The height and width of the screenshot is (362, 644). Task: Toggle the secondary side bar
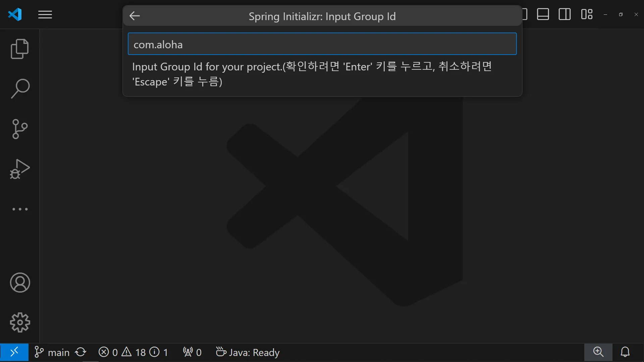click(565, 14)
